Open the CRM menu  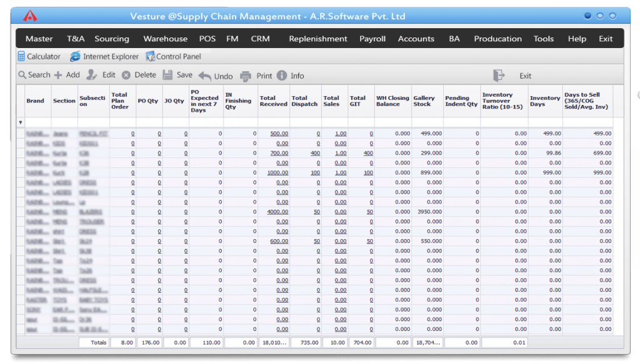tap(261, 39)
